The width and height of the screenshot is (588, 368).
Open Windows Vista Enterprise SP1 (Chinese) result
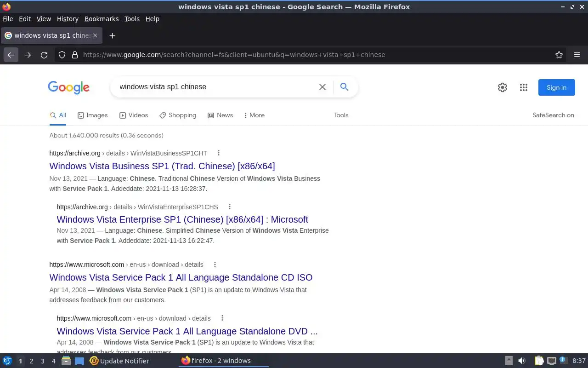pyautogui.click(x=182, y=219)
